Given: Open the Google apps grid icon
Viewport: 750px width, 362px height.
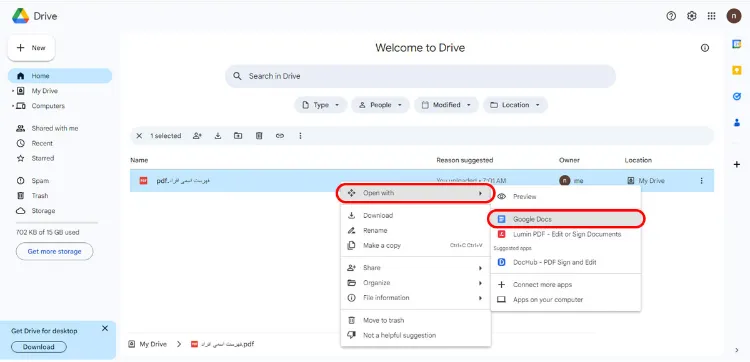Looking at the screenshot, I should [x=712, y=16].
